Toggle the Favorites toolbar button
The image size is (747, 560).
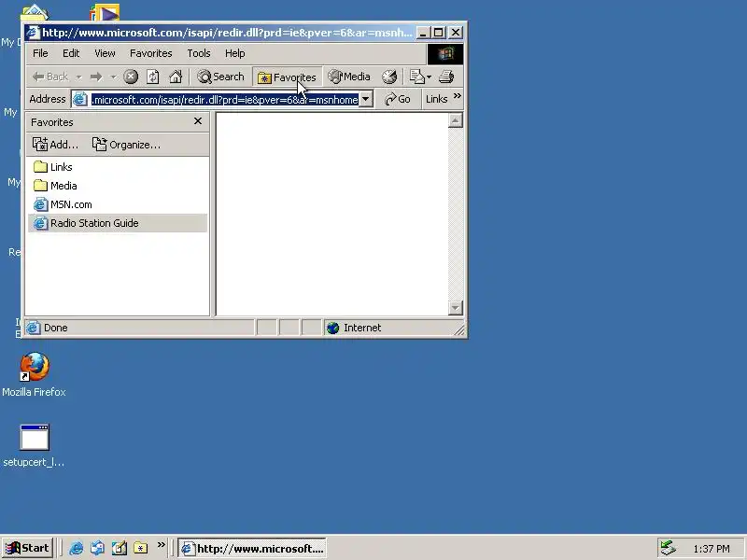pos(288,77)
